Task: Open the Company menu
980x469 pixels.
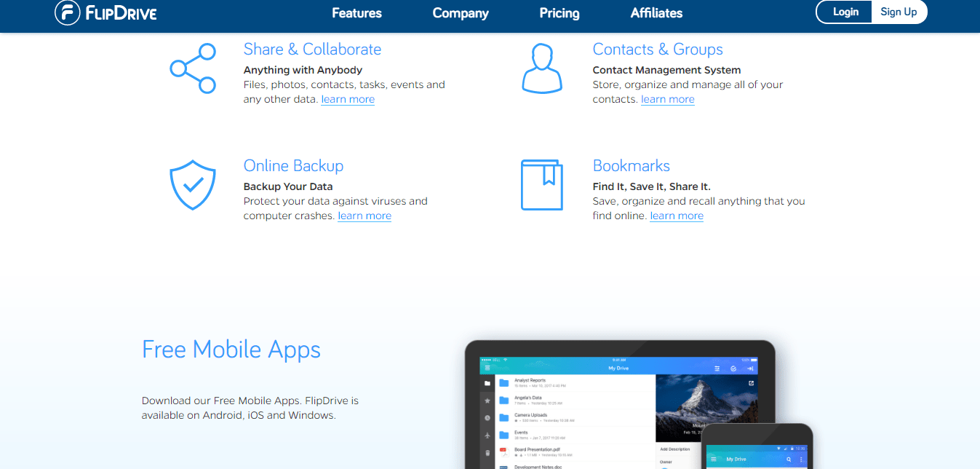Action: (461, 13)
